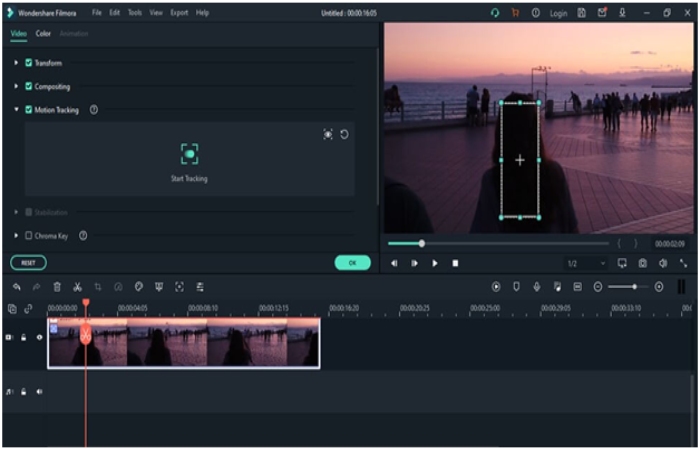
Task: Click the preview volume speaker icon
Action: pos(662,263)
